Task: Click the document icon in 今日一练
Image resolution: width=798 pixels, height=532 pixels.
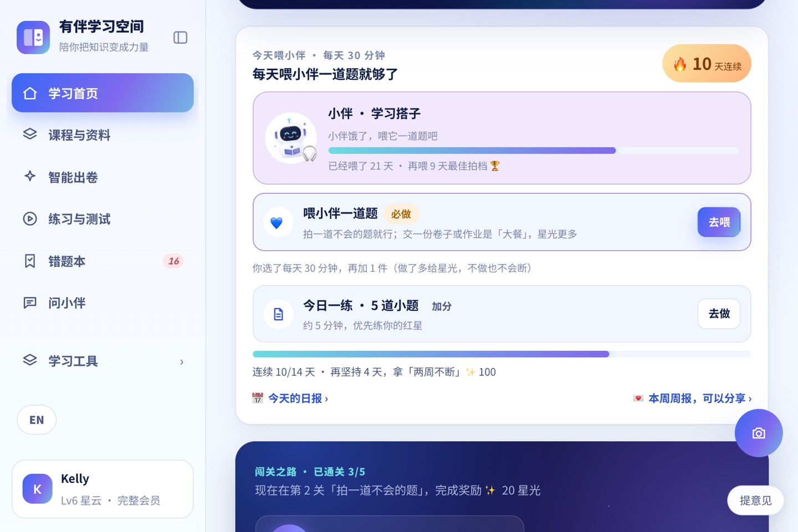Action: [x=278, y=314]
